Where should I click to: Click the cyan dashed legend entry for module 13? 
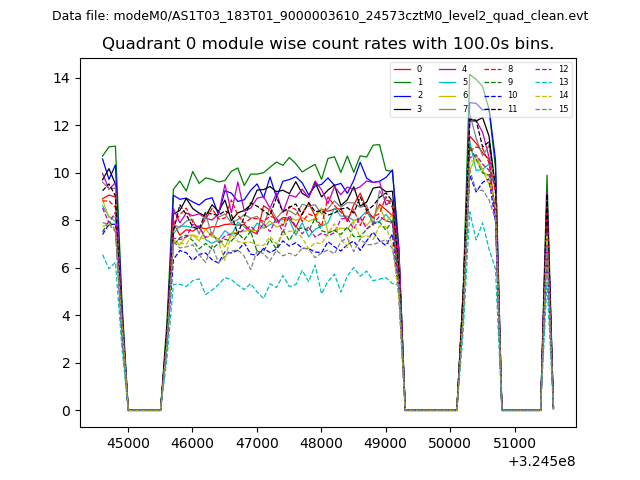(x=544, y=82)
